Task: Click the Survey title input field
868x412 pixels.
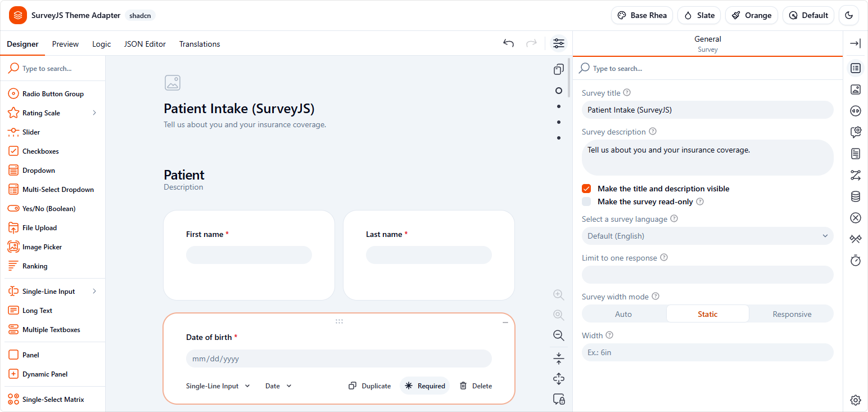Action: (707, 110)
